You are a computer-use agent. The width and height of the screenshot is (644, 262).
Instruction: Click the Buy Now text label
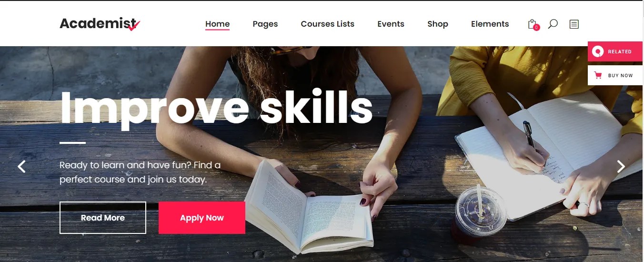621,75
